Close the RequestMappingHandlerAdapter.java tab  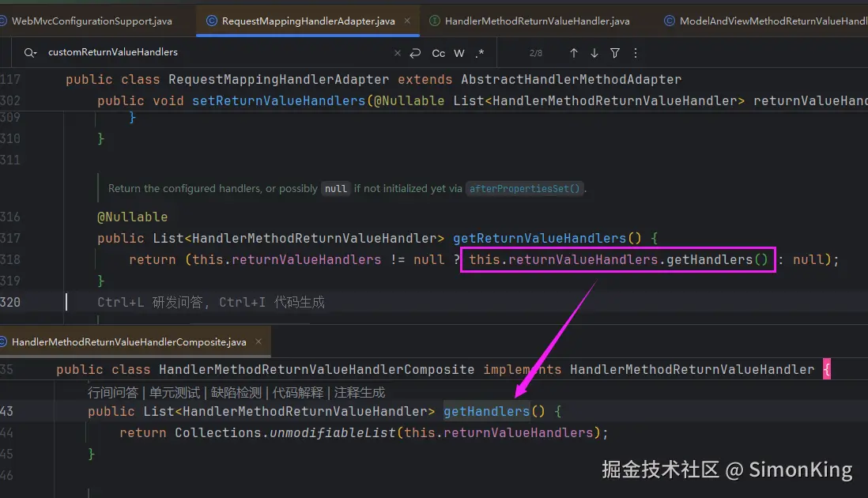[409, 21]
